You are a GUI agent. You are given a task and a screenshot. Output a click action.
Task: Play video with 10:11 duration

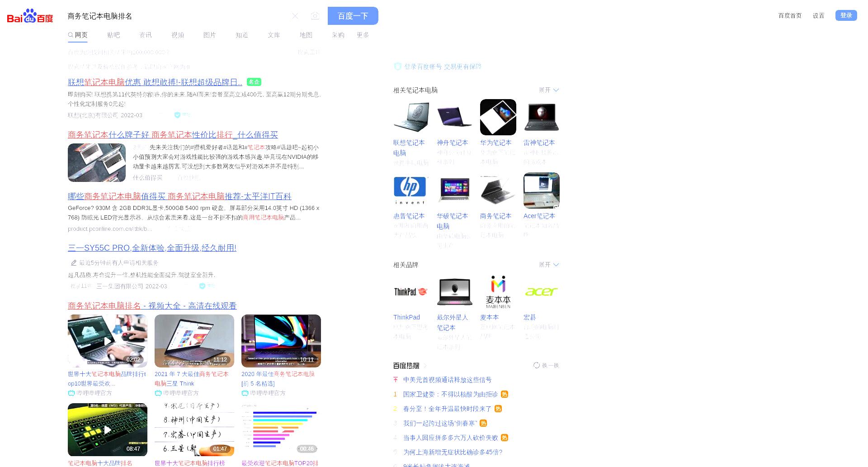tap(281, 341)
